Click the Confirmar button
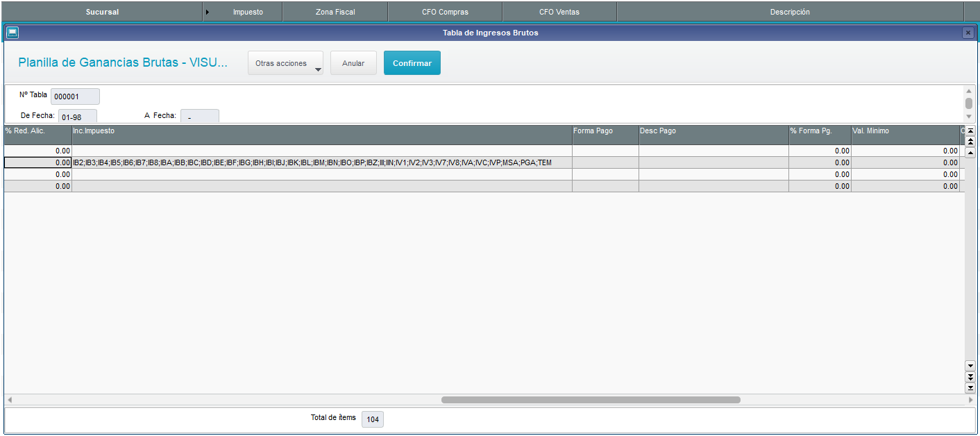Image resolution: width=980 pixels, height=436 pixels. click(x=412, y=63)
